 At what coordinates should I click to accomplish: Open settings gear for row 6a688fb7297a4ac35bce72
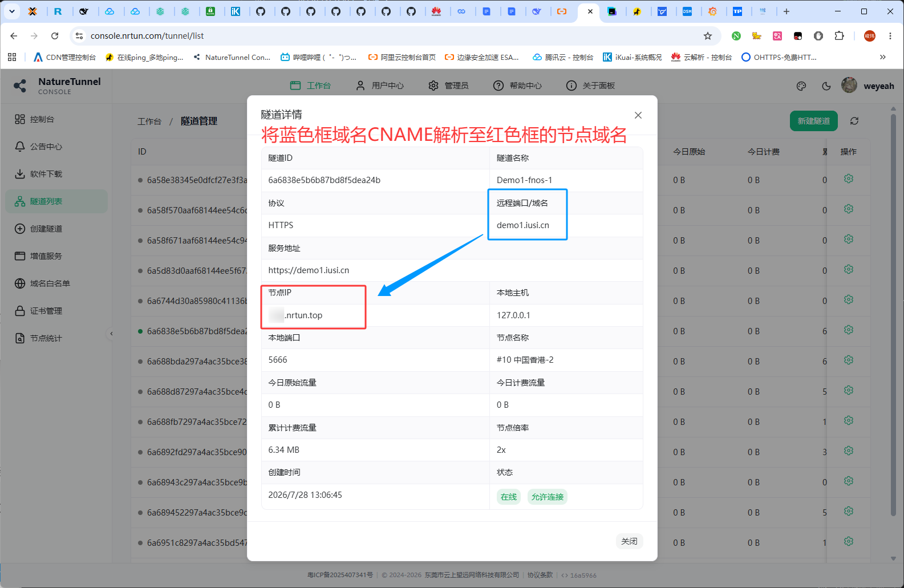point(849,421)
